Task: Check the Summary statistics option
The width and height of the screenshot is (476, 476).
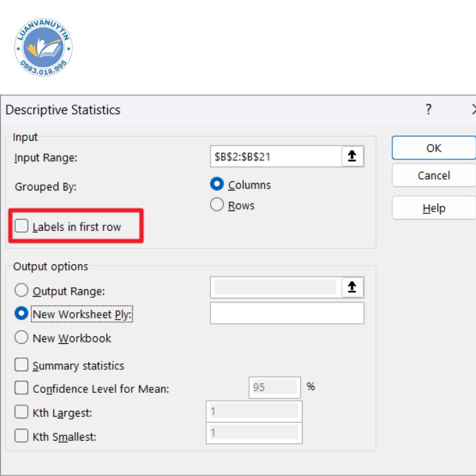Action: point(22,365)
